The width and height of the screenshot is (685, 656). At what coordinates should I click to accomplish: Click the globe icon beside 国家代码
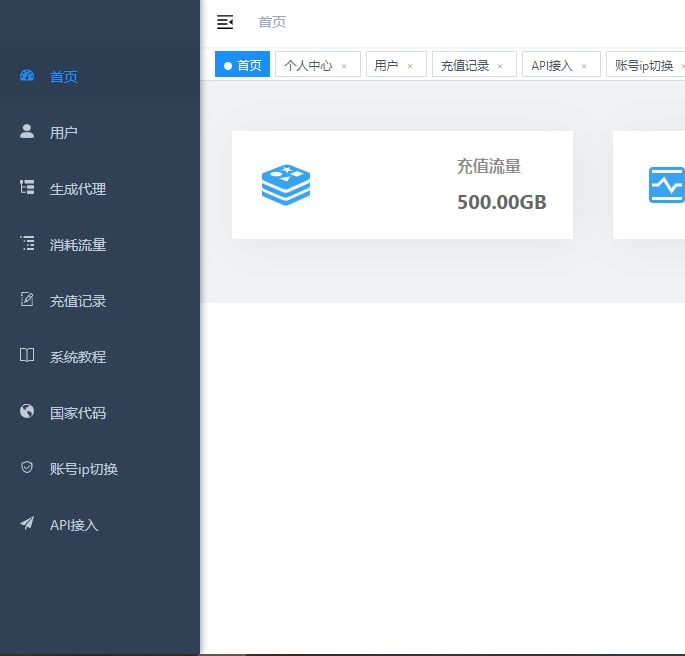pyautogui.click(x=27, y=412)
